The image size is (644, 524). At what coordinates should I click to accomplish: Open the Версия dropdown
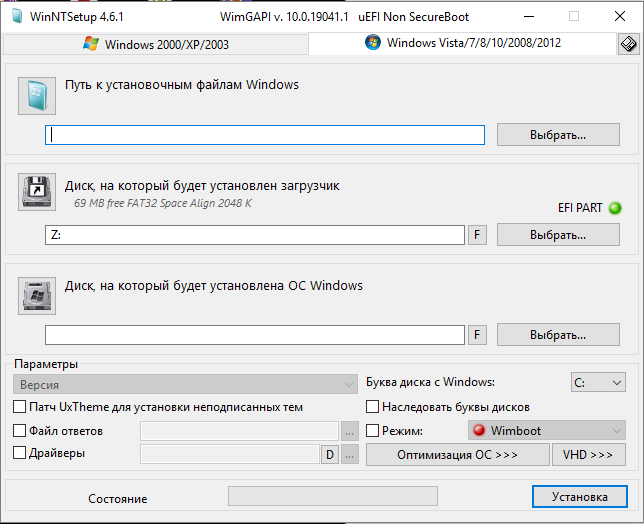[185, 384]
